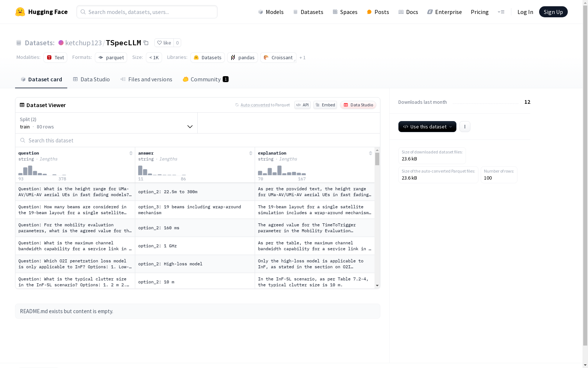This screenshot has width=588, height=368.
Task: Click the Croissant library tag
Action: click(278, 57)
